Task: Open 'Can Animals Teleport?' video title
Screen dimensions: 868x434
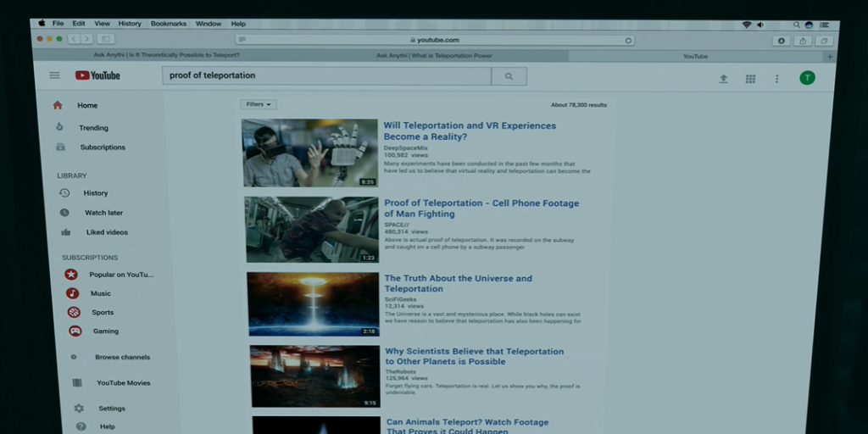Action: [468, 426]
